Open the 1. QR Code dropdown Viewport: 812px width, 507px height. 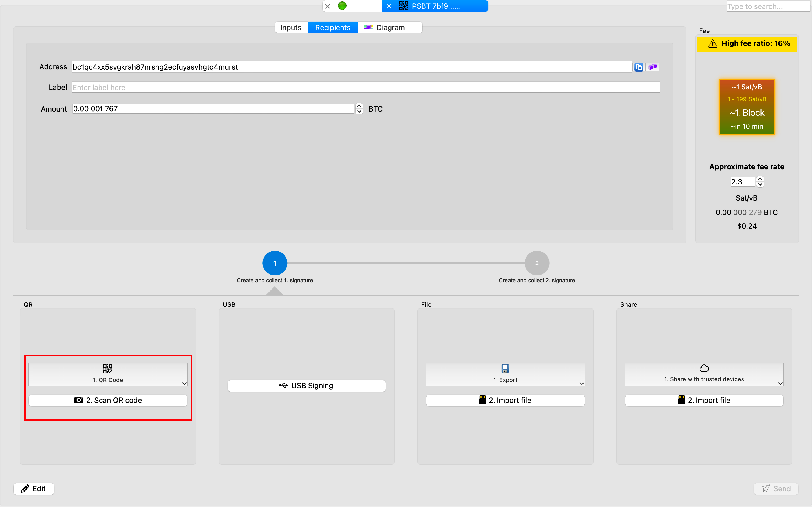(x=184, y=383)
